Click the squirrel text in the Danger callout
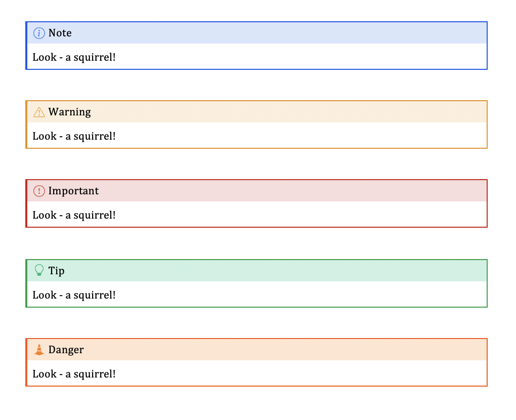Image resolution: width=516 pixels, height=420 pixels. pos(74,374)
